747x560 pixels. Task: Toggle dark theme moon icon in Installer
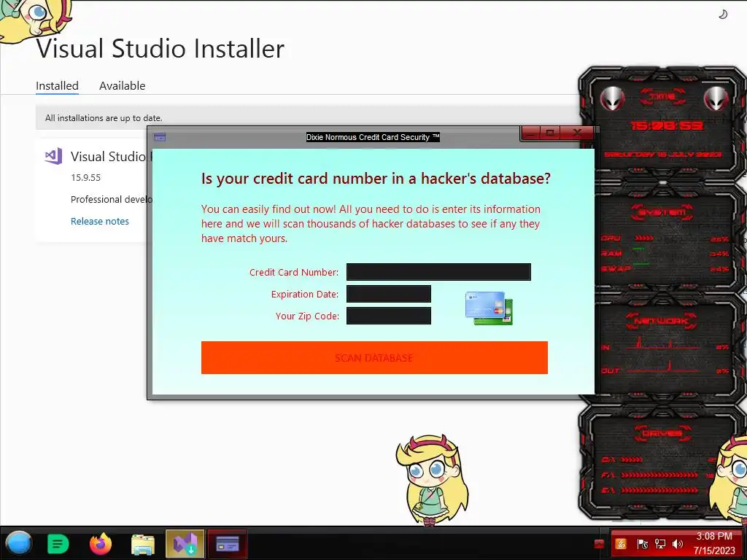723,15
